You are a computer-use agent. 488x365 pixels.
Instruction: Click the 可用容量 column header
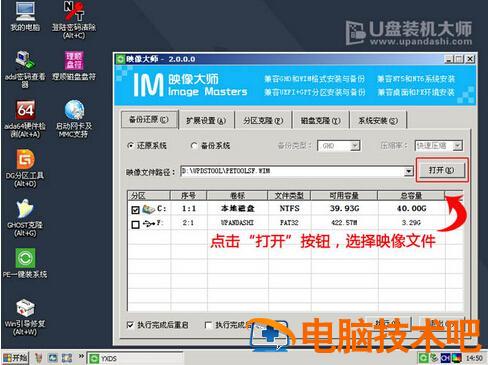point(344,196)
